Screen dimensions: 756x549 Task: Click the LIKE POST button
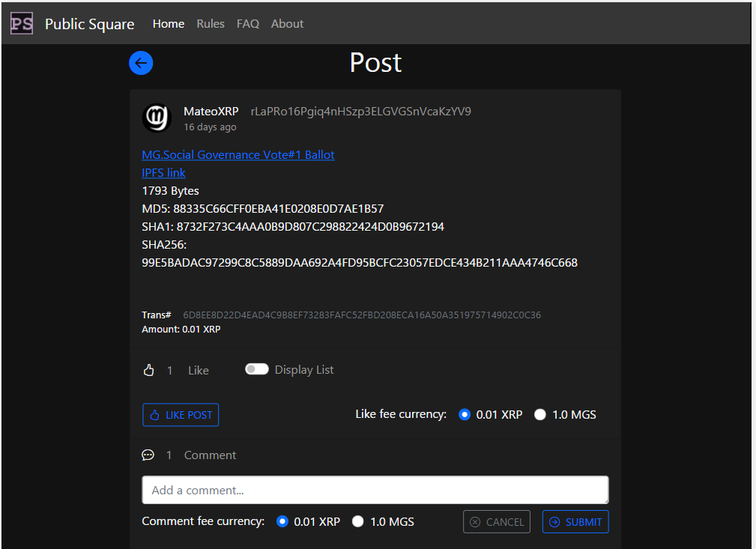[181, 415]
